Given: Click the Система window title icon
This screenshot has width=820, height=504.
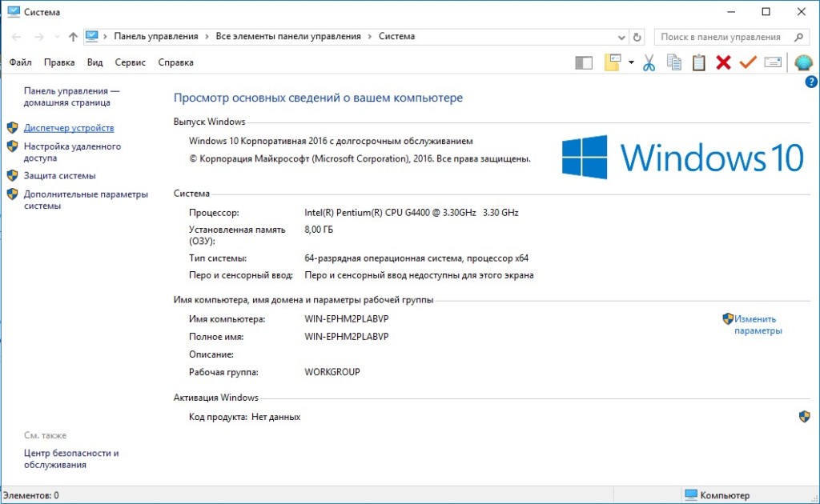Looking at the screenshot, I should 13,11.
